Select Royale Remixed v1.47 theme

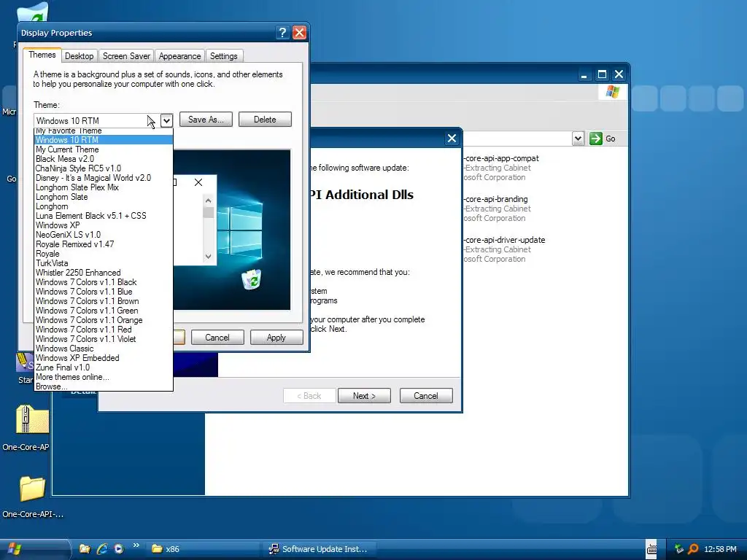click(104, 244)
